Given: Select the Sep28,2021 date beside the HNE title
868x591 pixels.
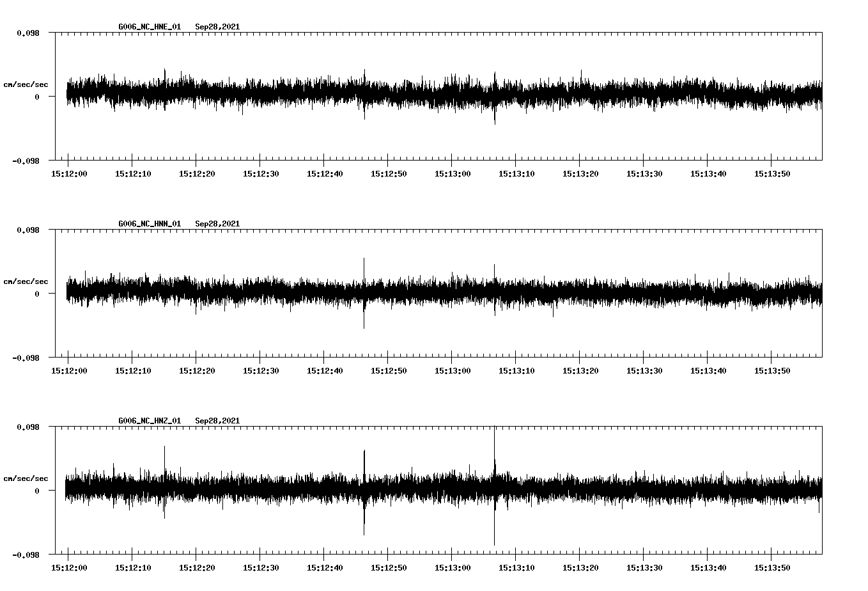Looking at the screenshot, I should click(217, 27).
